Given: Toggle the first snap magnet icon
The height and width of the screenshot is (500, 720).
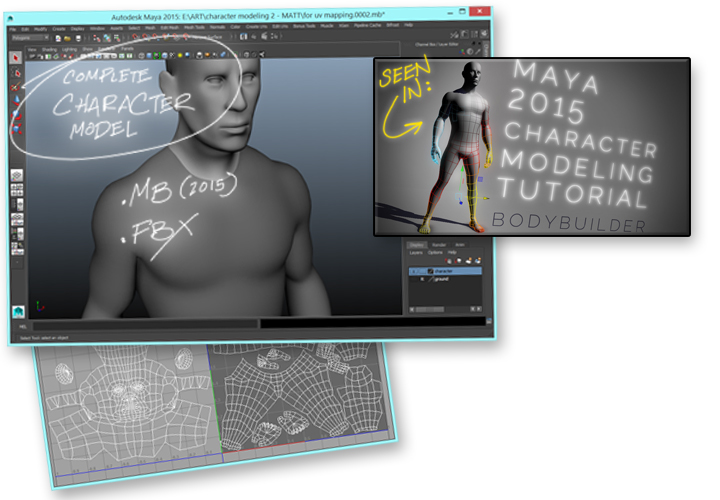Looking at the screenshot, I should coord(135,36).
